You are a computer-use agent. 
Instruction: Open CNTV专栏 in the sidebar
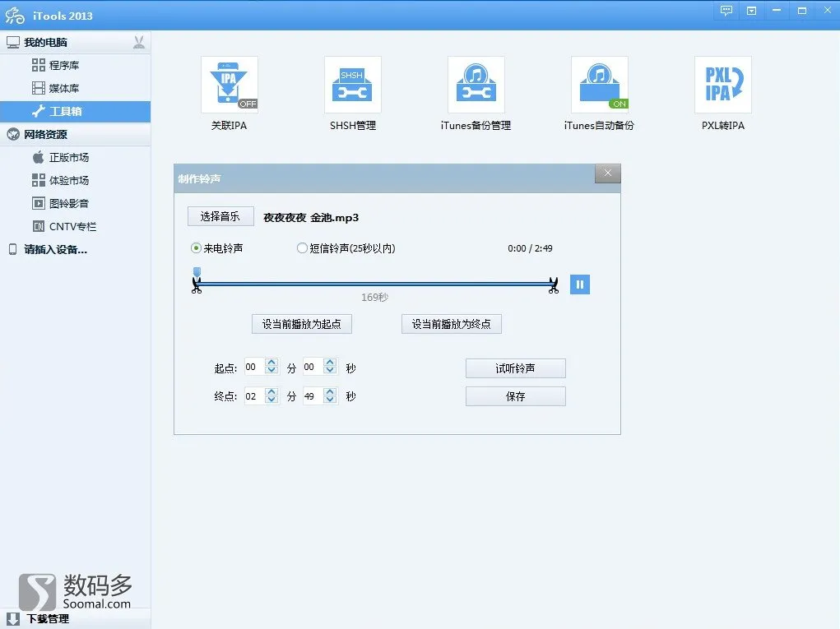(75, 226)
